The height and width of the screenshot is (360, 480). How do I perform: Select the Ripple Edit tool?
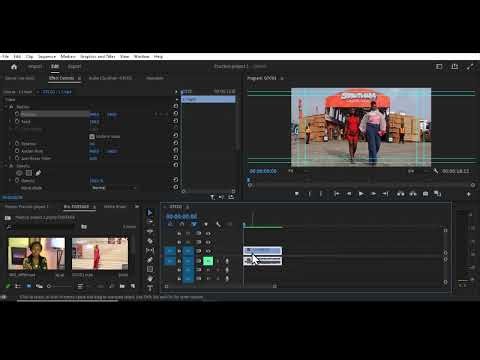click(150, 231)
